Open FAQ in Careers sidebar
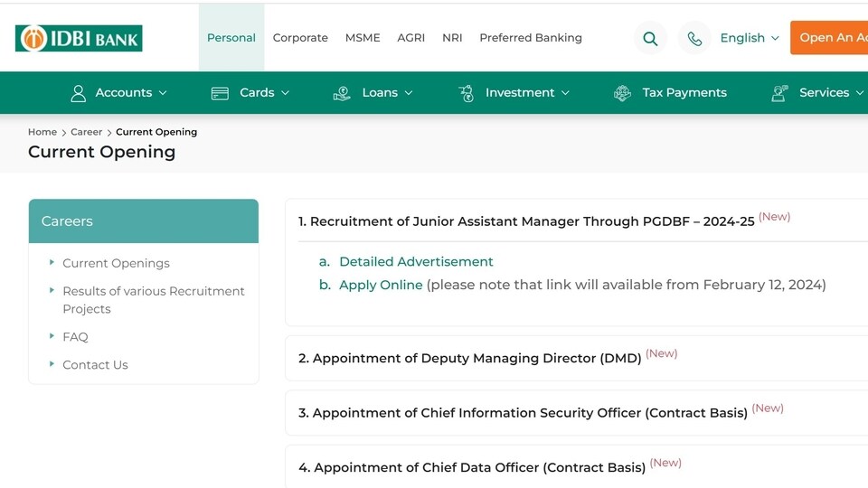Image resolution: width=868 pixels, height=488 pixels. coord(75,337)
